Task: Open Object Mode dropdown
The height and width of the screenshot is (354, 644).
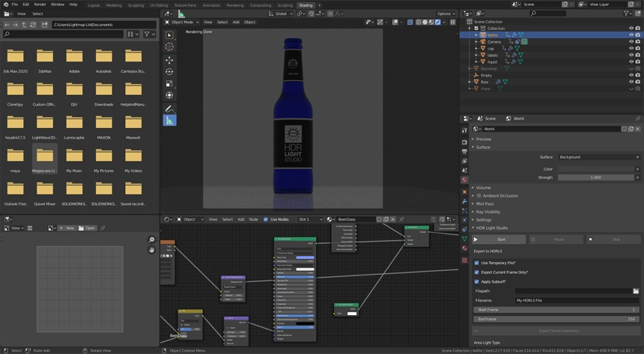Action: 182,22
